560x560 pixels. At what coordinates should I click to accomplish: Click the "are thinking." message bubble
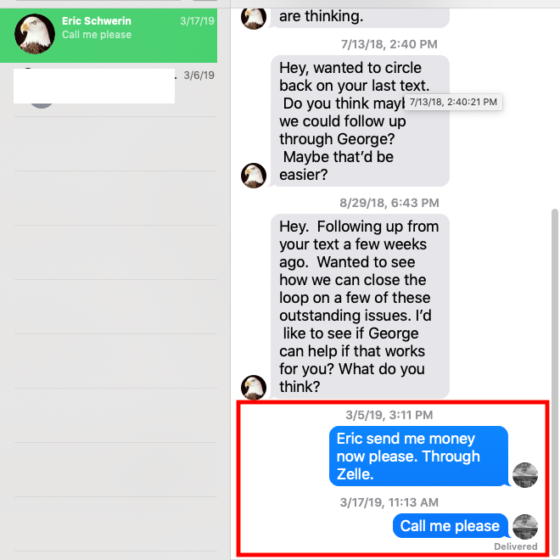pos(360,18)
